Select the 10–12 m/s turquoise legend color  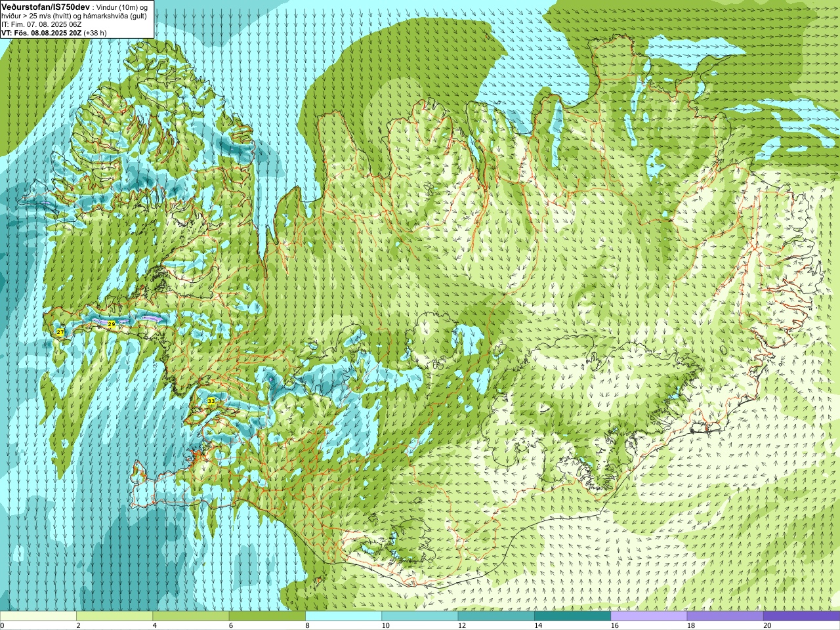click(419, 616)
